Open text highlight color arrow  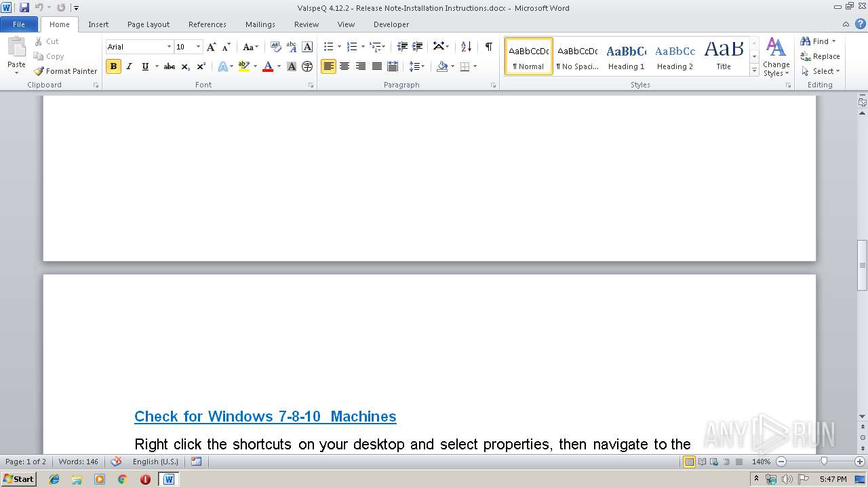255,66
